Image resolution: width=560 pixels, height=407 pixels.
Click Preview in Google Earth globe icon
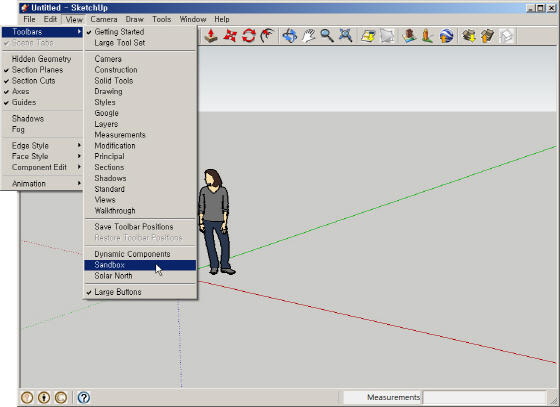(446, 36)
